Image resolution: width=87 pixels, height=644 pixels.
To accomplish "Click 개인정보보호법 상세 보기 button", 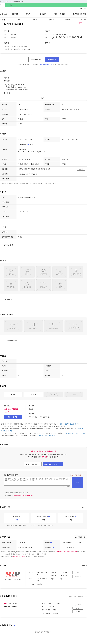I will (x=33, y=464).
